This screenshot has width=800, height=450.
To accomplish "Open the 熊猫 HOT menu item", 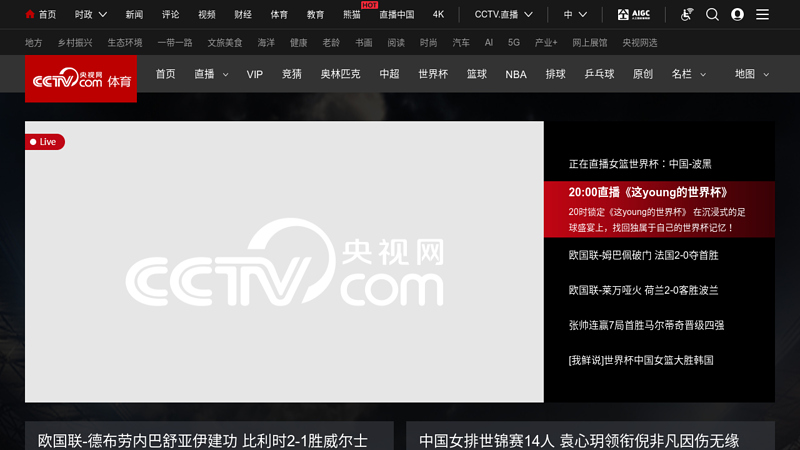I will click(x=352, y=15).
